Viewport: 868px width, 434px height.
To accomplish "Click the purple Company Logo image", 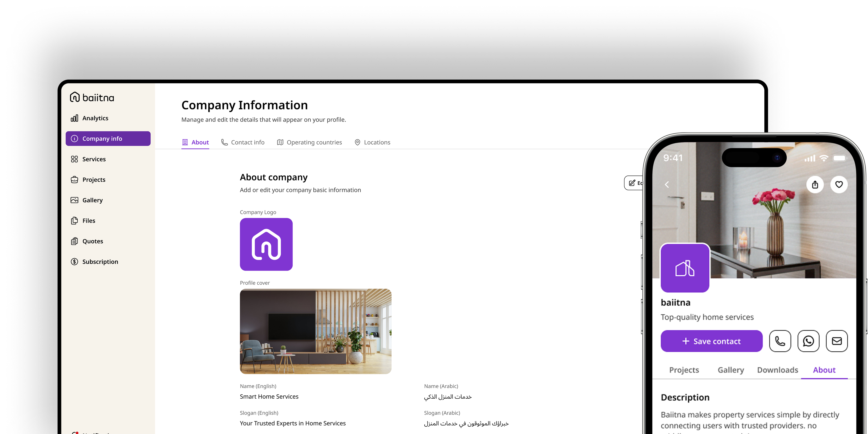I will coord(266,244).
